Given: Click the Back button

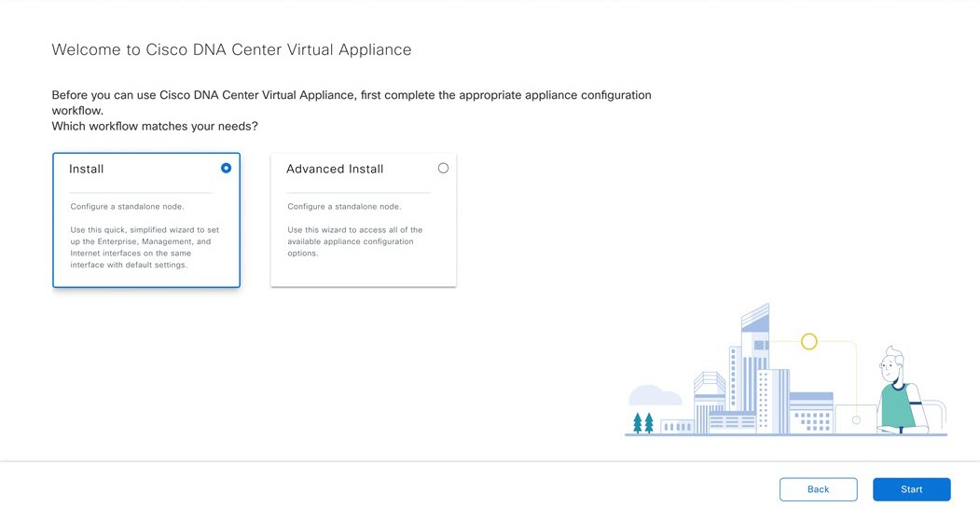Looking at the screenshot, I should point(818,489).
